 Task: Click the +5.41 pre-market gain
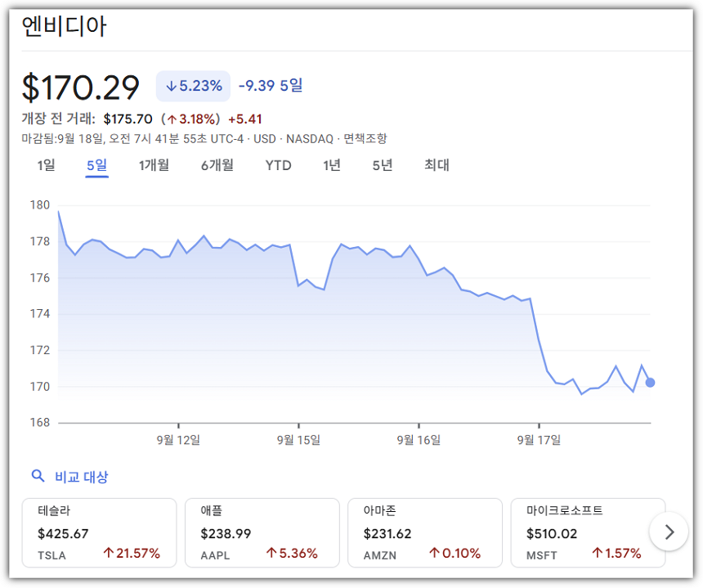point(244,119)
